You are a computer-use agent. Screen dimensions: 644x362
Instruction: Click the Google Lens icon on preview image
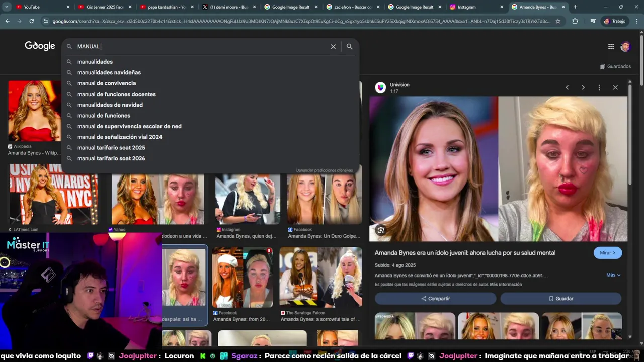[x=381, y=230]
